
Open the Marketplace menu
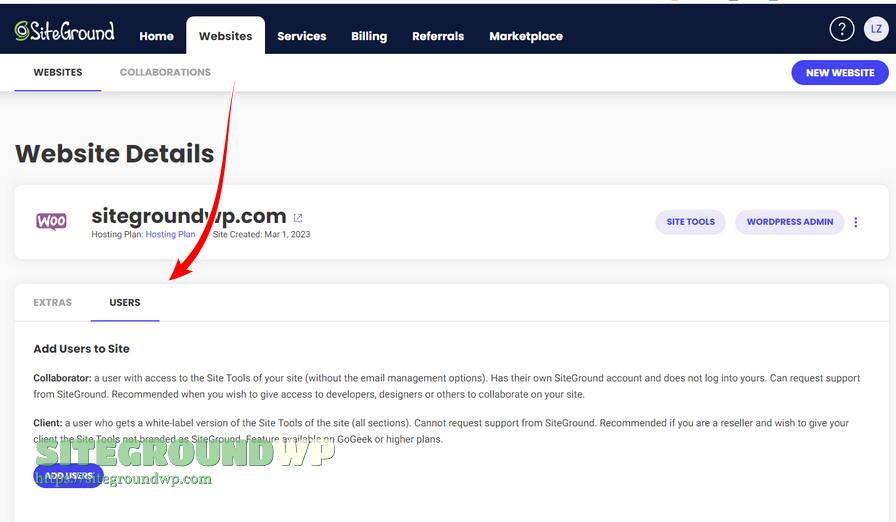pos(526,36)
